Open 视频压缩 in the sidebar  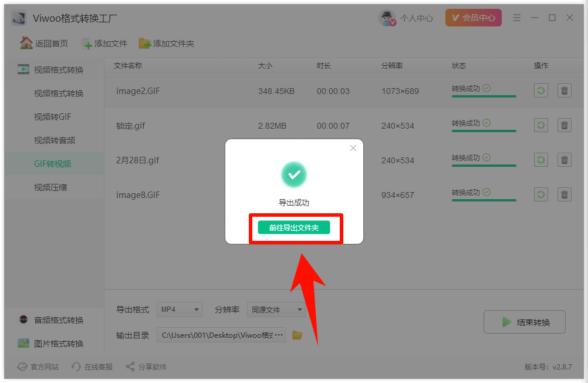pyautogui.click(x=50, y=187)
